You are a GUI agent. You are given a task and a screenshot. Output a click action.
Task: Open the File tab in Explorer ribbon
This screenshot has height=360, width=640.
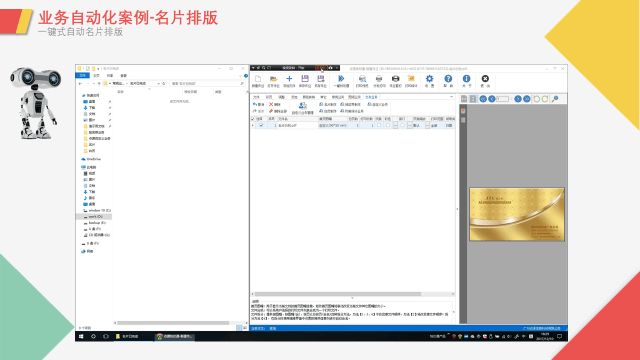[x=83, y=76]
